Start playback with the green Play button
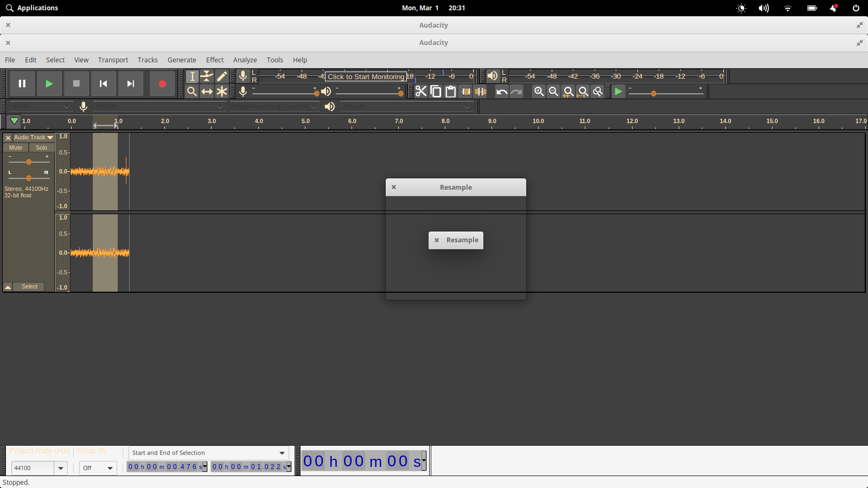Image resolution: width=868 pixels, height=488 pixels. [x=49, y=84]
